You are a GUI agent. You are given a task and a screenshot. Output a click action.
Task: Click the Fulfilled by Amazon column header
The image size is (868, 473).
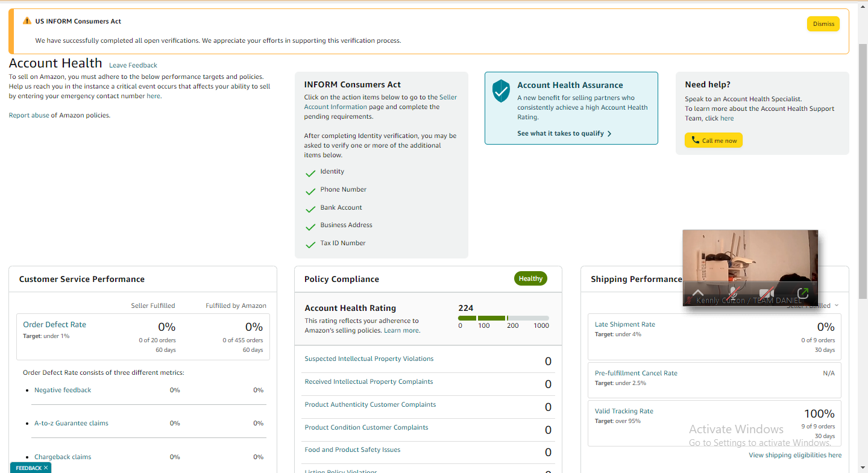tap(236, 305)
